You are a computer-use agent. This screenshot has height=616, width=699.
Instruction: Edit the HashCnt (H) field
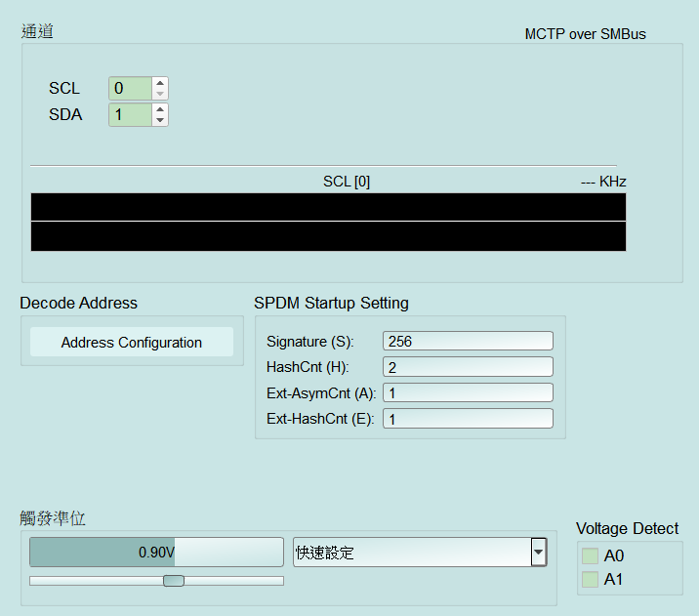pos(468,367)
